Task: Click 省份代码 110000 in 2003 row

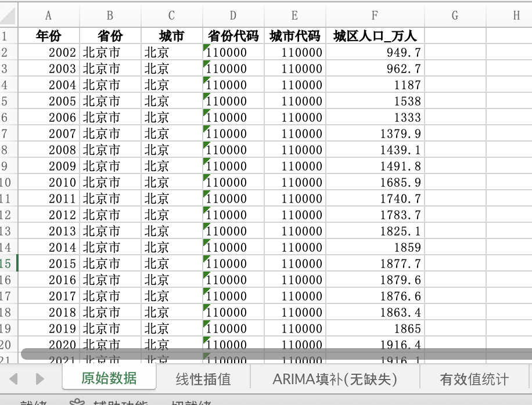Action: 233,68
